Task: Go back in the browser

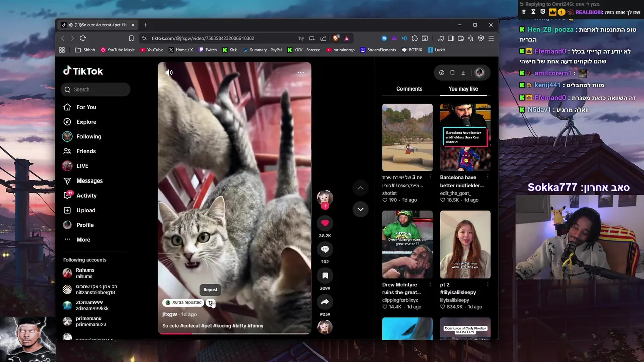Action: point(63,38)
